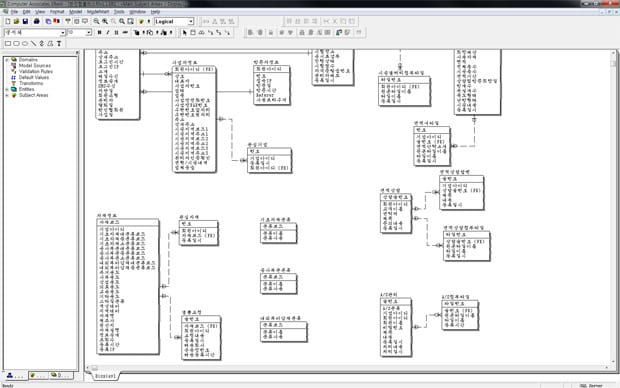The image size is (620, 388).
Task: Expand the Subject Areas tree node
Action: (x=7, y=95)
